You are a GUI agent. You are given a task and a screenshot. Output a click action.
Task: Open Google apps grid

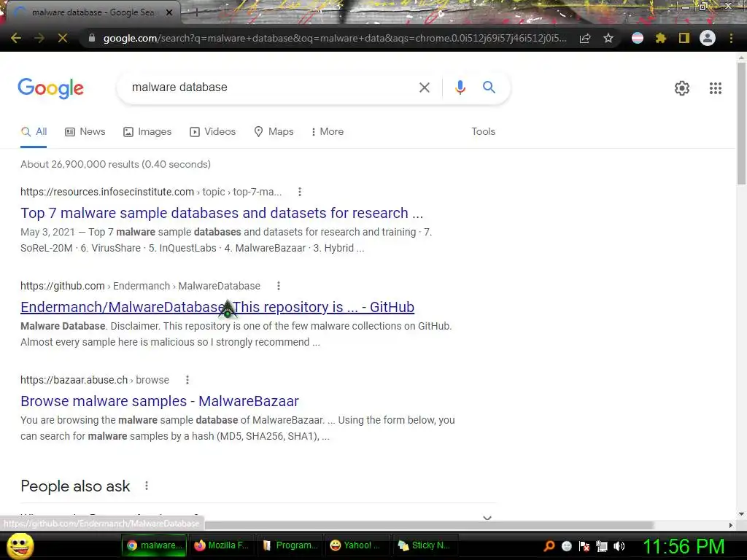716,88
